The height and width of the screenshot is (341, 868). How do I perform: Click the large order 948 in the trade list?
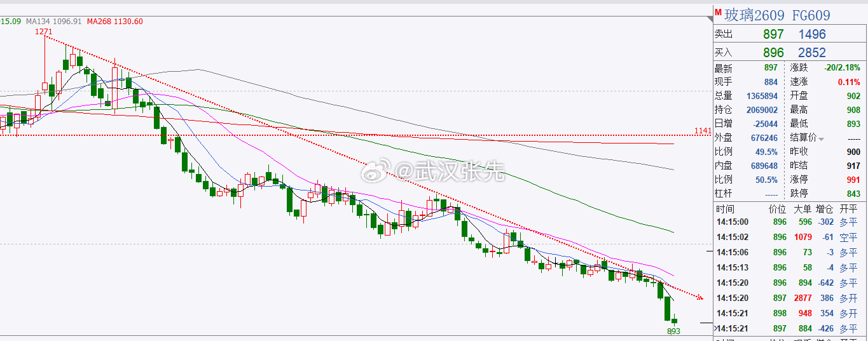805,313
